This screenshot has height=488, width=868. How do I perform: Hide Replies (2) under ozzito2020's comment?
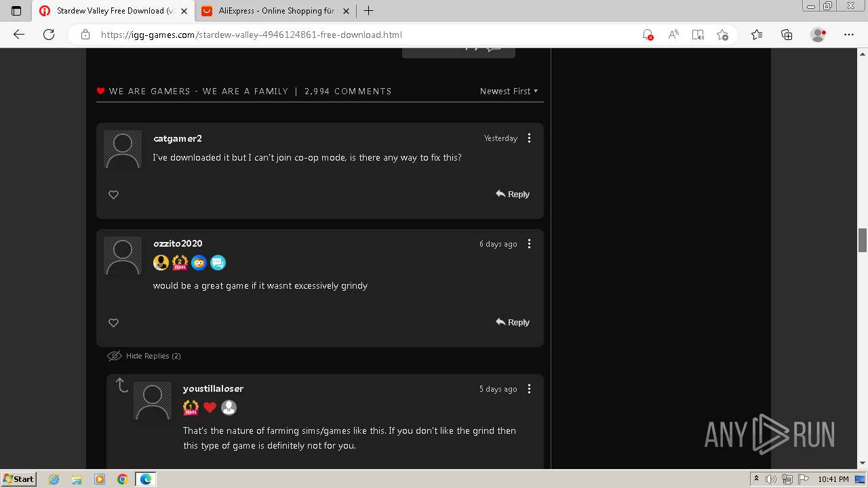tap(144, 356)
